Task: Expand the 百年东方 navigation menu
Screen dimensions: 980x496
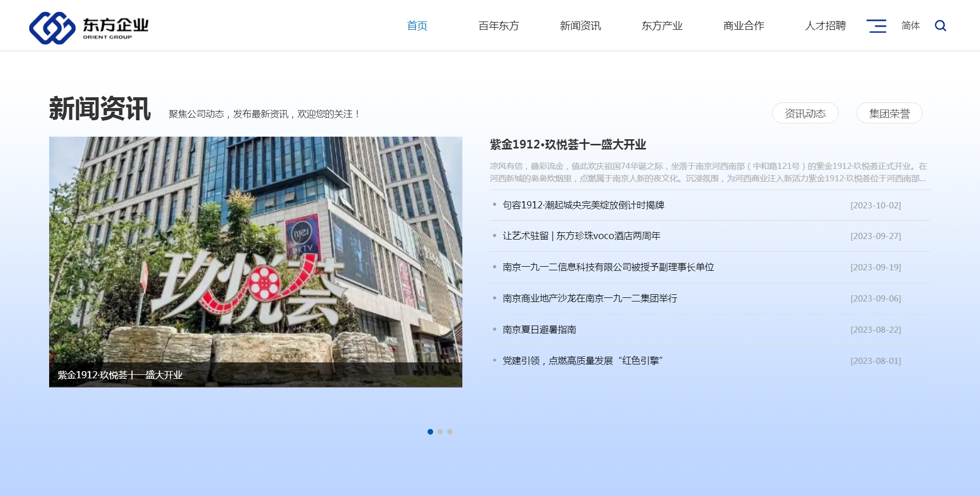Action: [x=498, y=26]
